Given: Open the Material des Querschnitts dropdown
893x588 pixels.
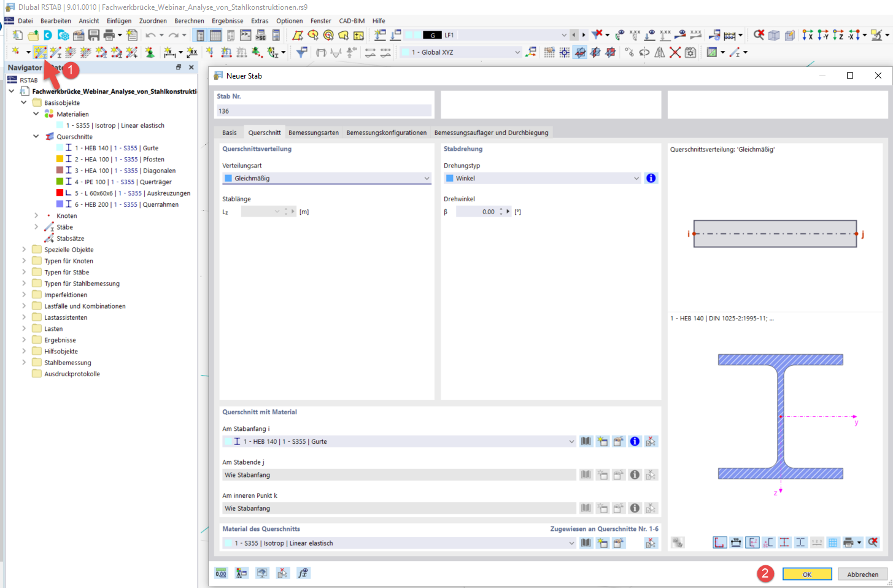Looking at the screenshot, I should point(399,543).
